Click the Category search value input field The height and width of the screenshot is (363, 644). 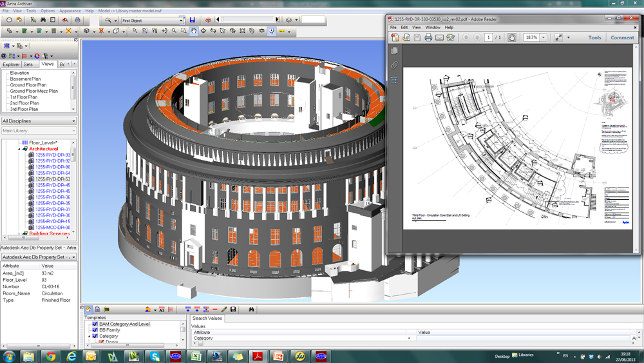[x=523, y=338]
